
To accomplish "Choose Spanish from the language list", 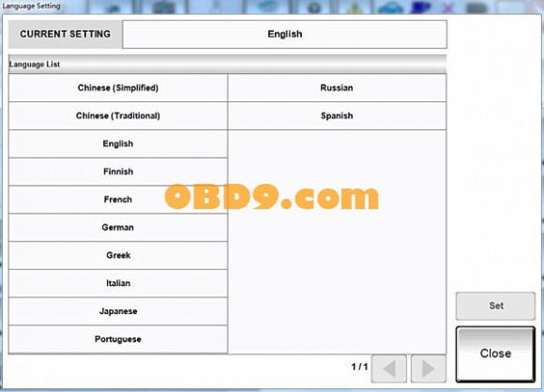I will pyautogui.click(x=337, y=116).
